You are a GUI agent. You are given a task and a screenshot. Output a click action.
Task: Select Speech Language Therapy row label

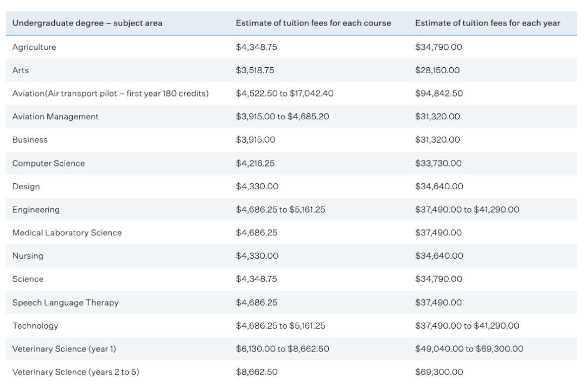[x=65, y=303]
